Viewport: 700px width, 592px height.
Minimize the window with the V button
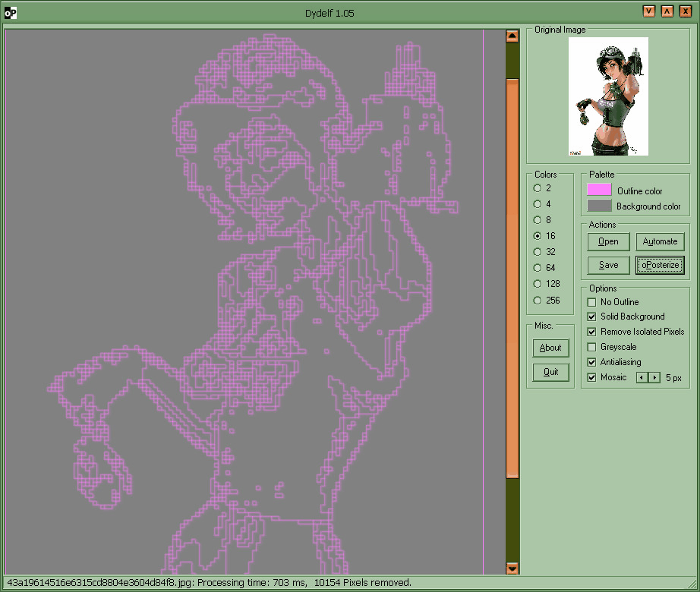[649, 11]
